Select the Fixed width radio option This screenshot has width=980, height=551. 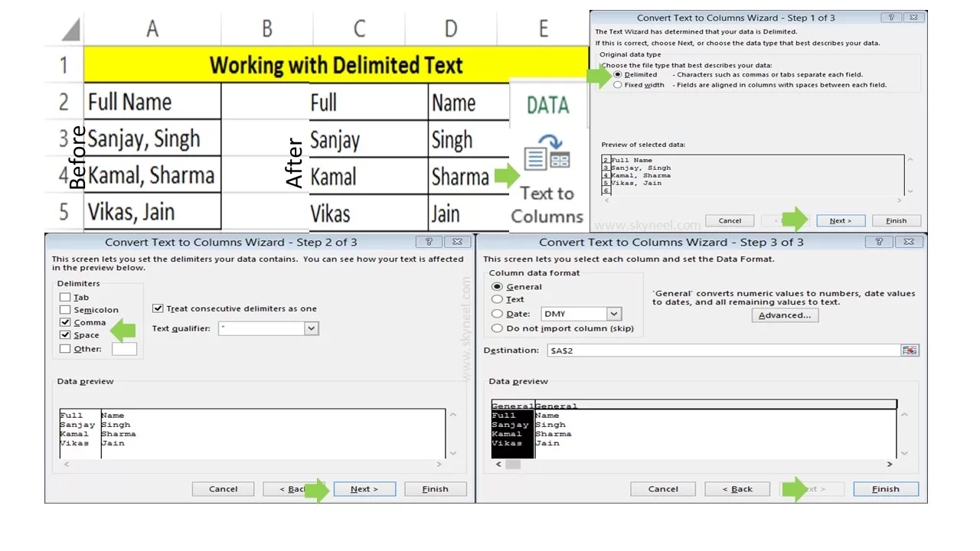click(618, 85)
